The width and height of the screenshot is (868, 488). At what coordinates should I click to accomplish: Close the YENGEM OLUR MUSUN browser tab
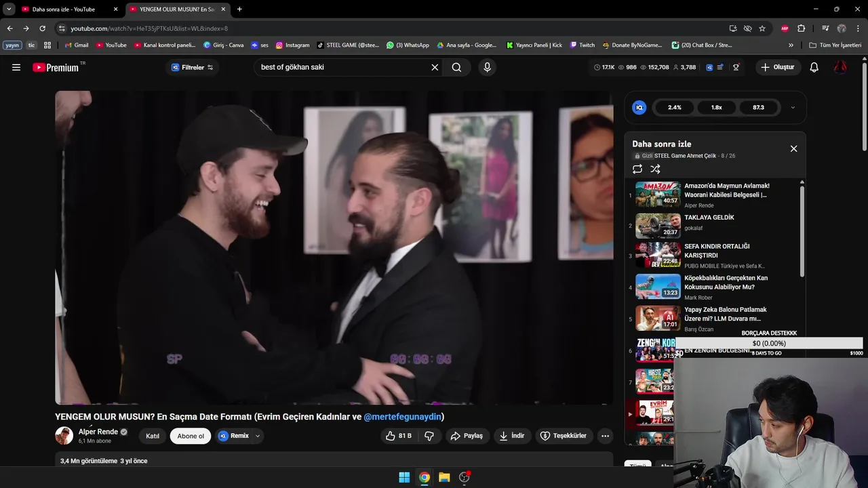point(223,9)
